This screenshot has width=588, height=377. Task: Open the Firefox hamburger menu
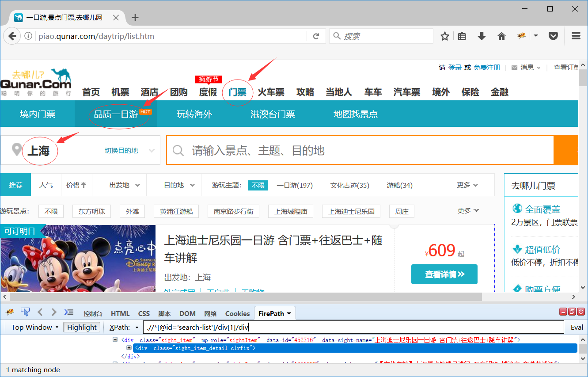coord(576,36)
